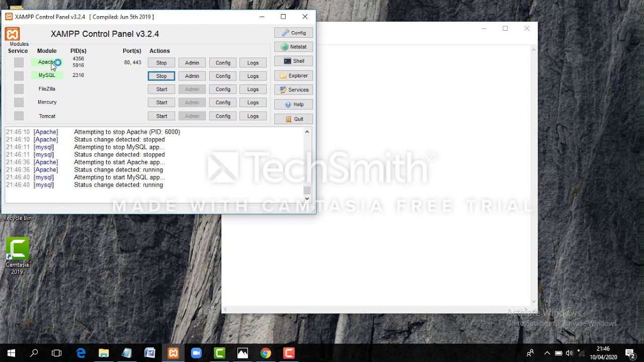
Task: Open Task View on the taskbar
Action: [56, 353]
